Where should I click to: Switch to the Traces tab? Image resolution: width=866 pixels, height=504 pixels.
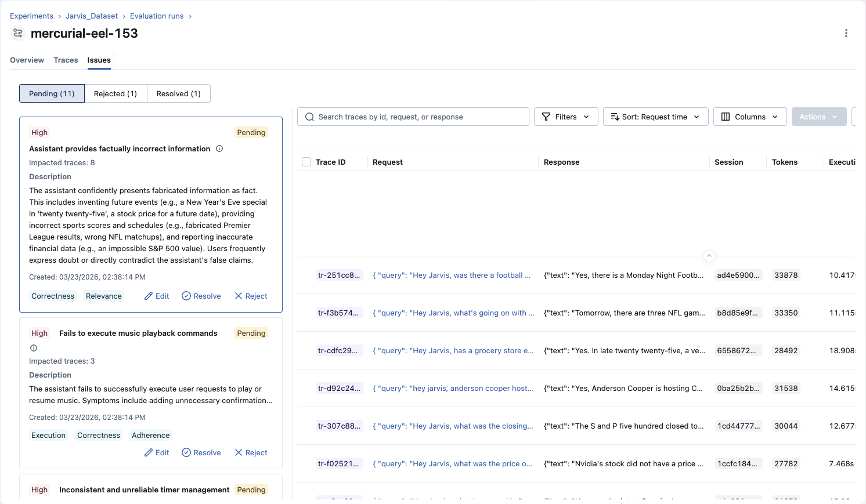[66, 60]
